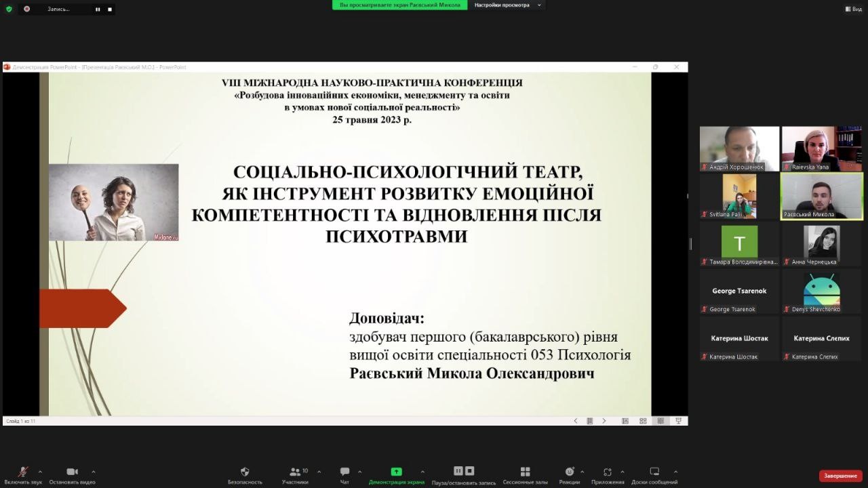Viewport: 868px width, 488px height.
Task: Click the red Завершение button
Action: point(840,476)
